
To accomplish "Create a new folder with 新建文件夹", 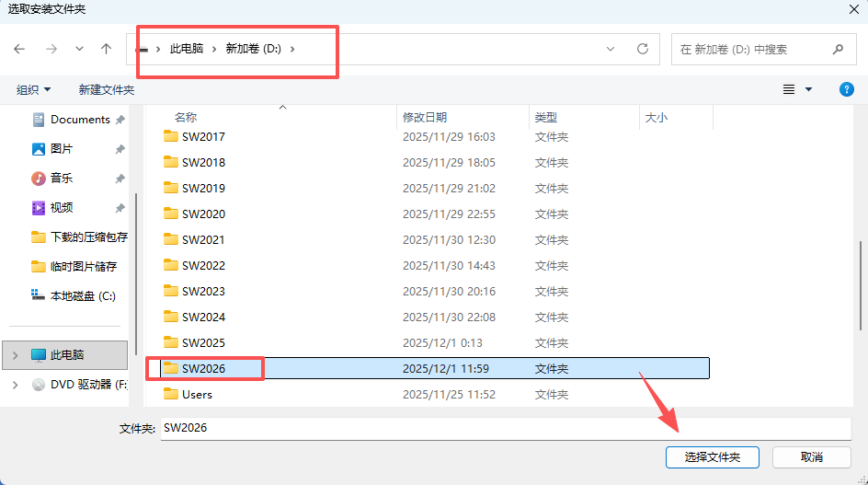I will pos(107,89).
